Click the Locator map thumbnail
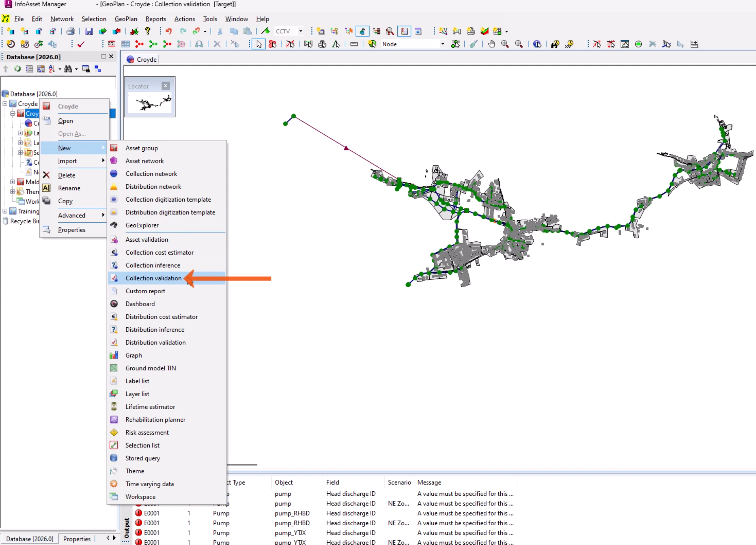756x545 pixels. [150, 103]
